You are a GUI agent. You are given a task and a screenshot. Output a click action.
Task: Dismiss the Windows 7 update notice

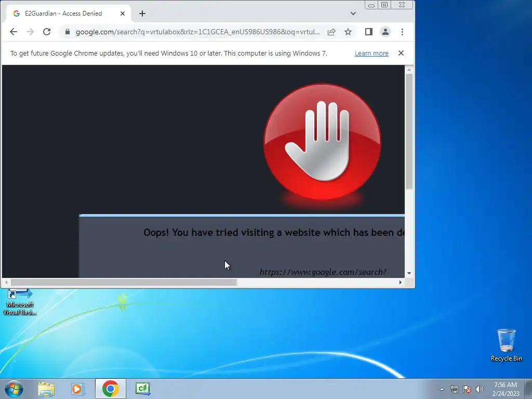tap(401, 54)
